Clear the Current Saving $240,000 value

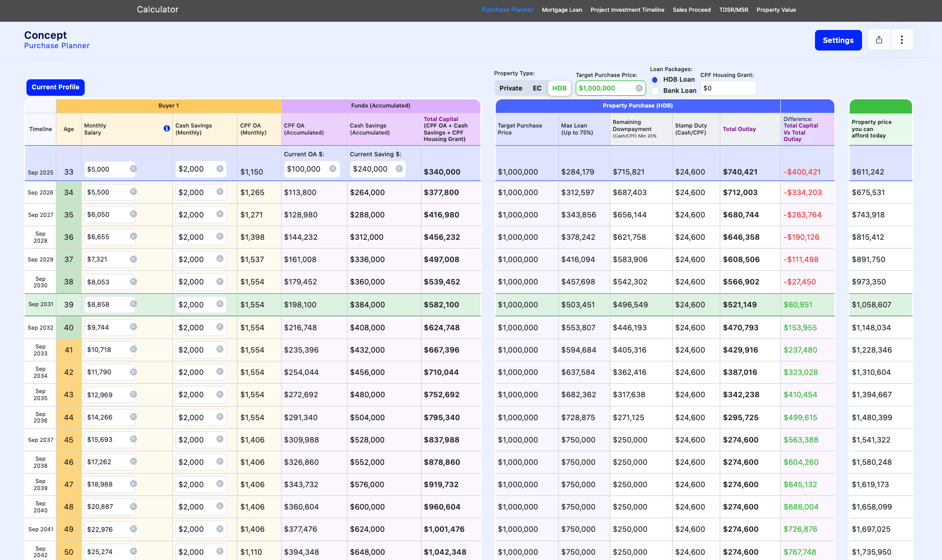point(399,169)
